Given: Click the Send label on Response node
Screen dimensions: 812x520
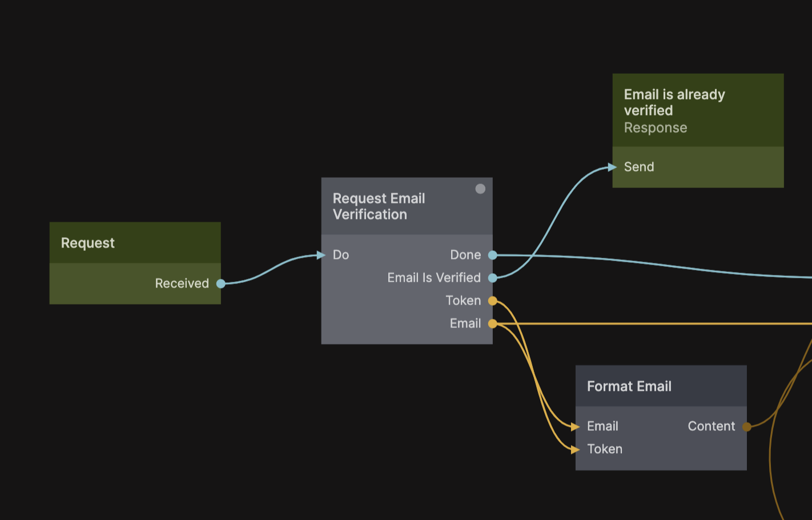Looking at the screenshot, I should click(639, 167).
